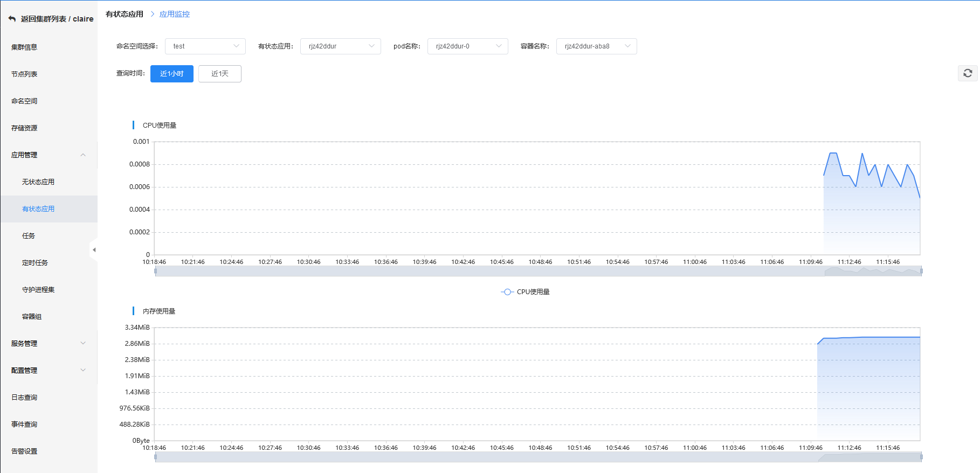Expand the 服务管理 menu chevron
Screen dimensions: 980x473
(83, 343)
